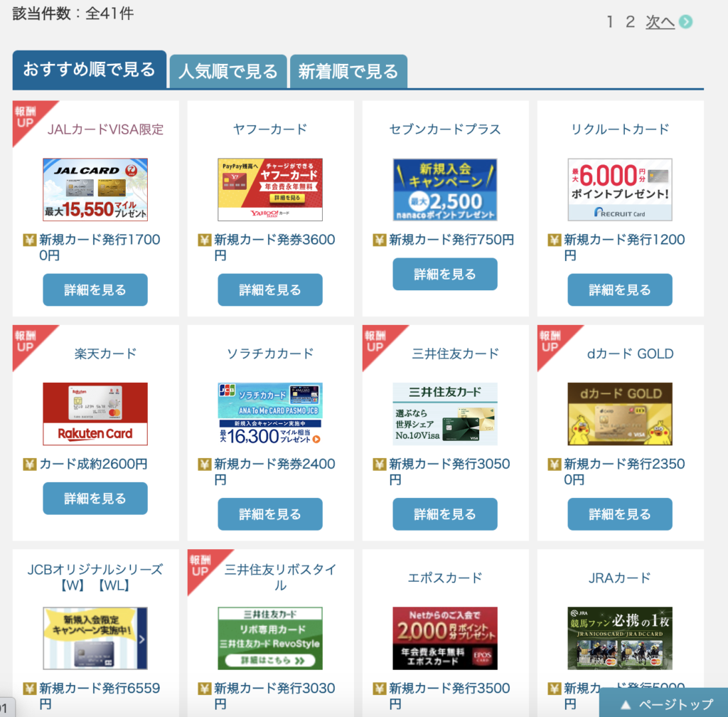728x717 pixels.
Task: Click 詳細を見る for dカード GOLD
Action: (620, 514)
